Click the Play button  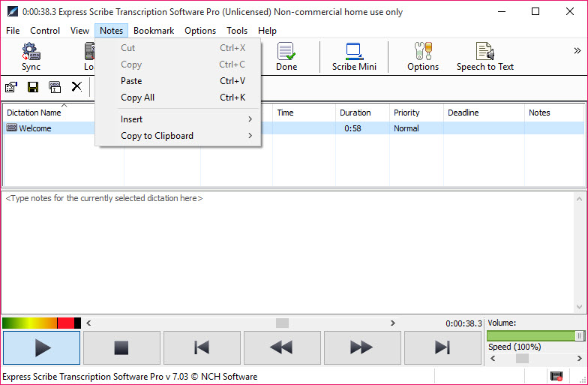point(42,348)
